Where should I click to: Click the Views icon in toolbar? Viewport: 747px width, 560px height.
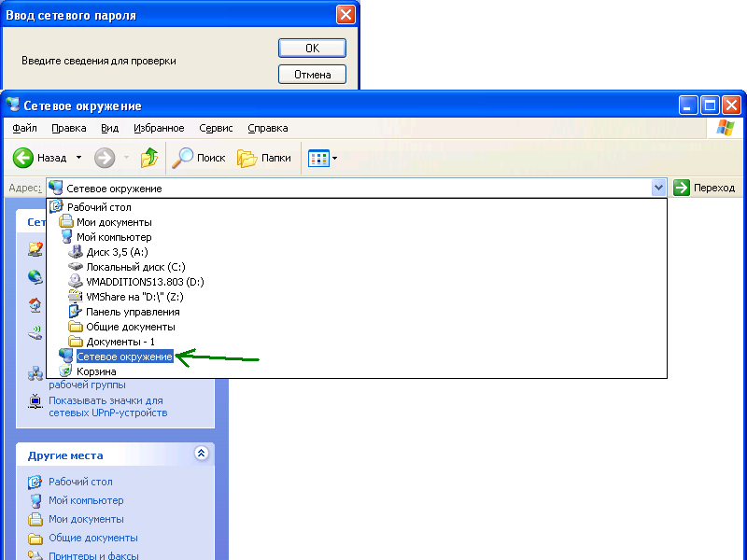click(318, 159)
